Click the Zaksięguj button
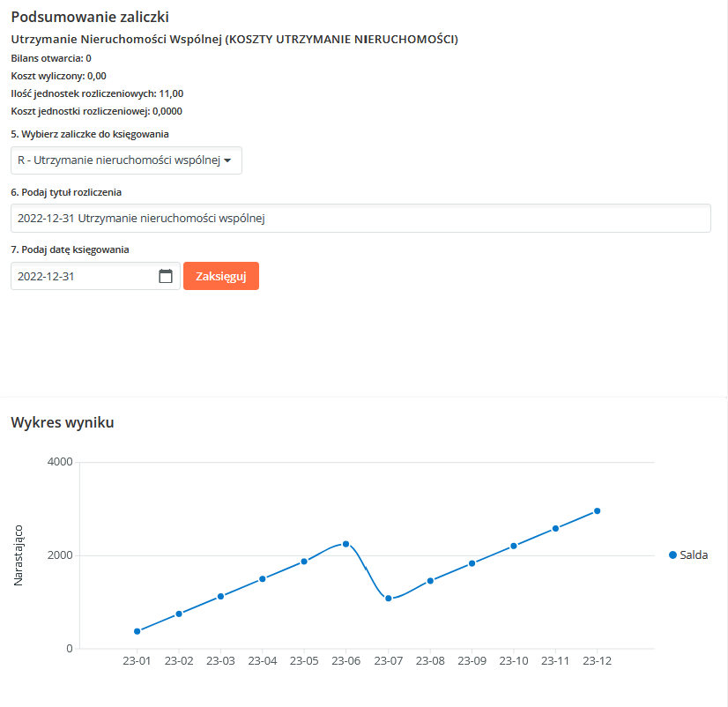This screenshot has height=707, width=728. 221,276
